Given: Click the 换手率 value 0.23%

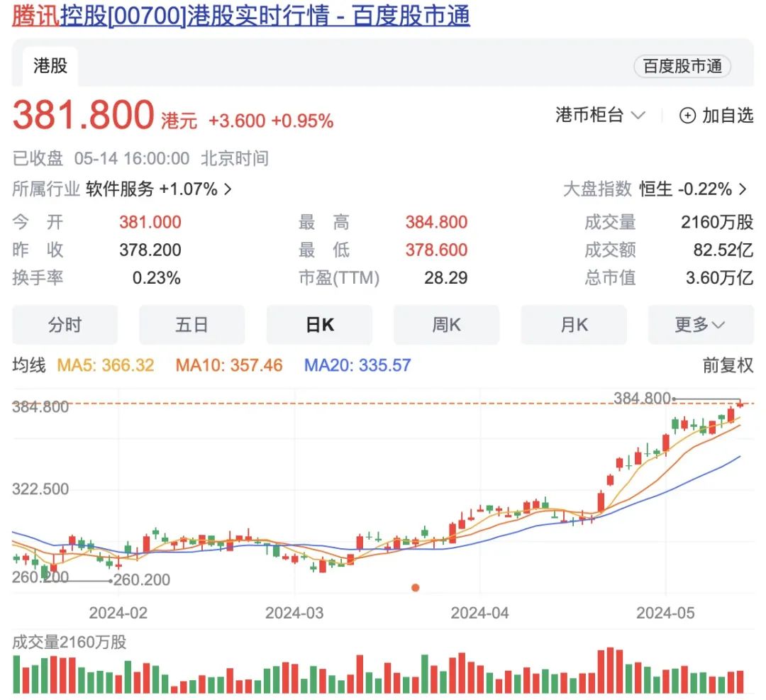Looking at the screenshot, I should [x=156, y=278].
